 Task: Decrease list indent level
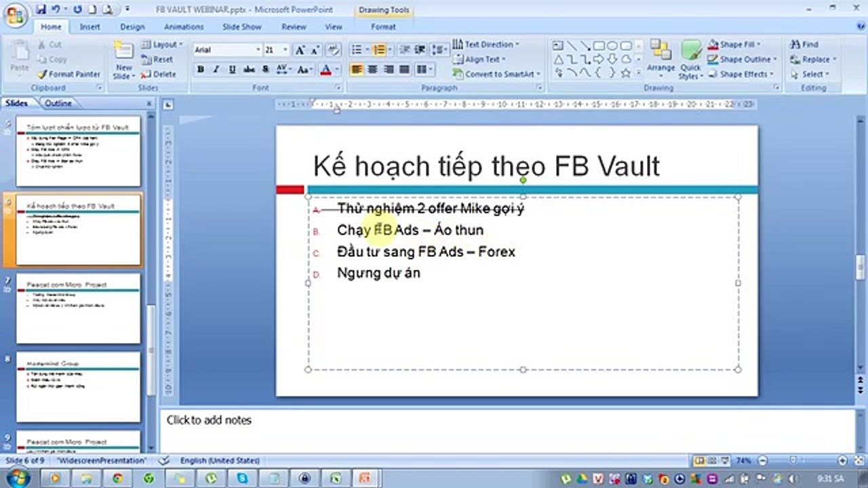point(405,50)
